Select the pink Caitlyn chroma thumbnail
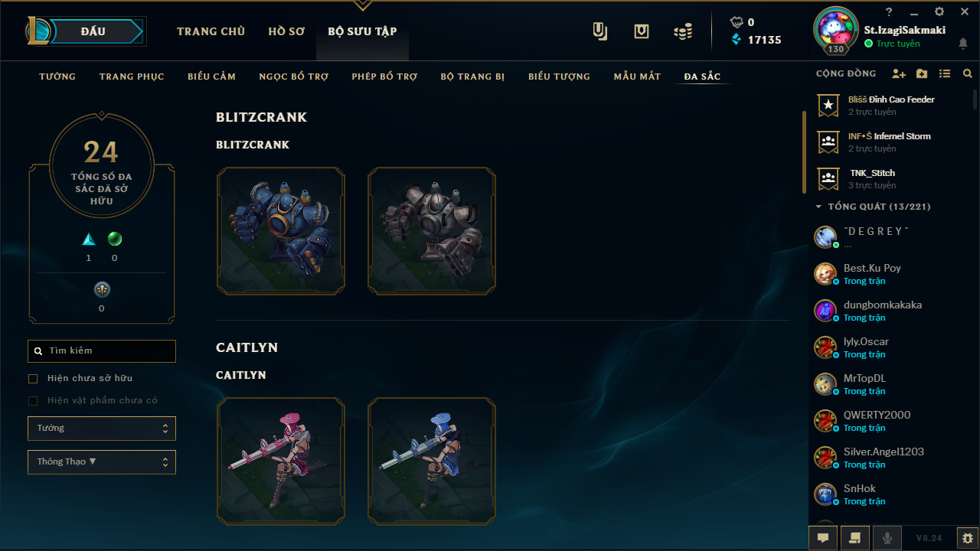This screenshot has height=551, width=980. 280,461
